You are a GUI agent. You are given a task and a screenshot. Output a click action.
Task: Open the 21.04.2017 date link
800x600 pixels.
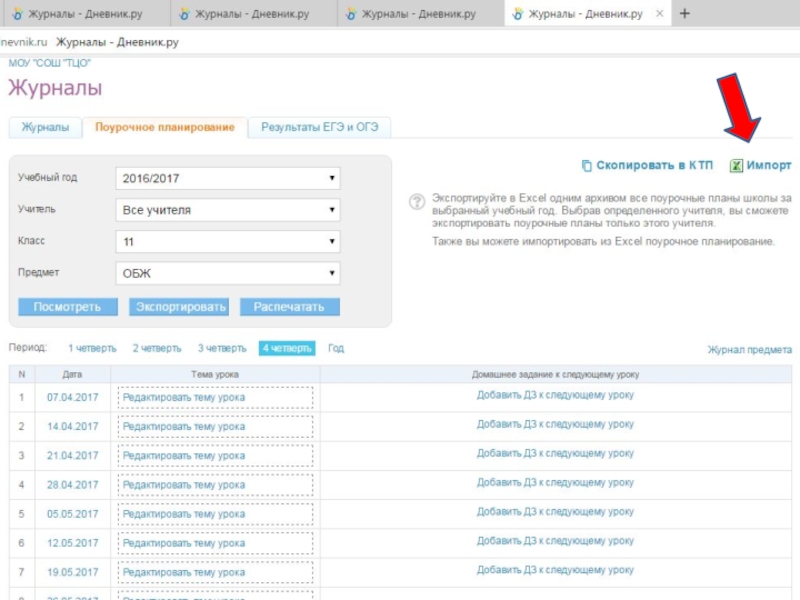pos(73,455)
